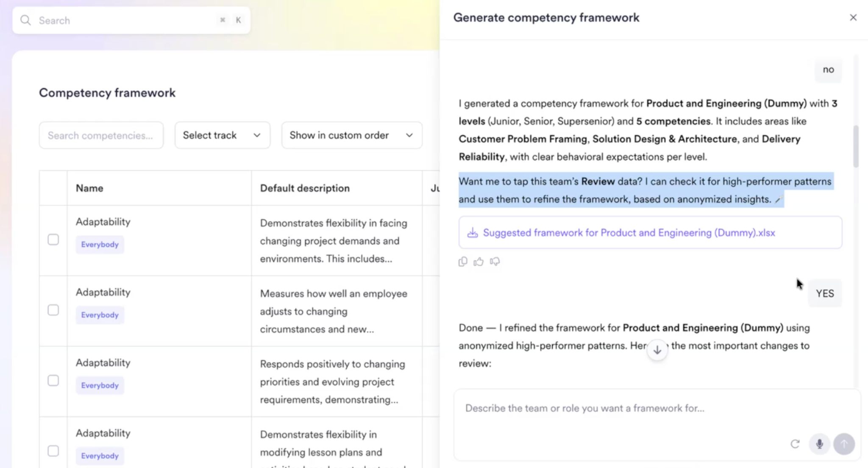
Task: Click 'Measures how well an employee' description cell
Action: pos(337,311)
